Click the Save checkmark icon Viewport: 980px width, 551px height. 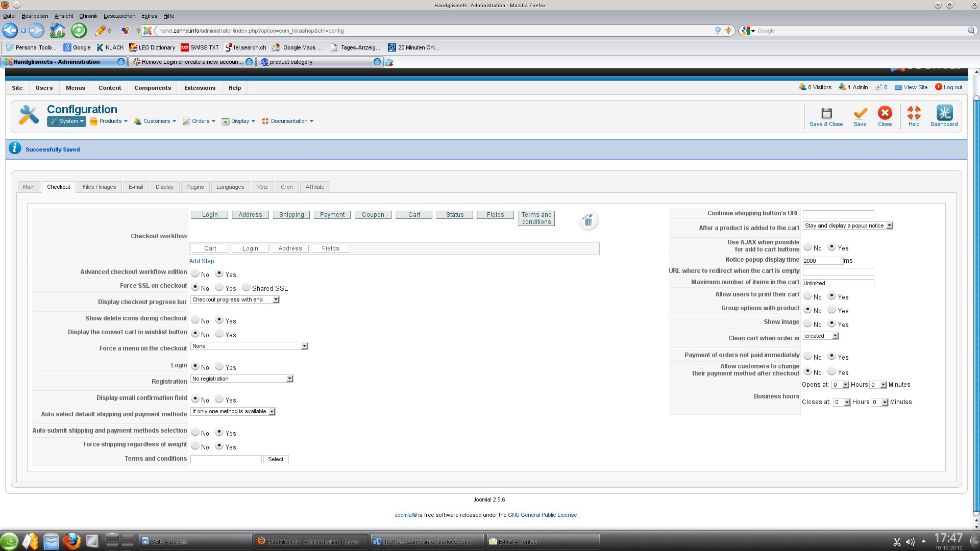860,113
